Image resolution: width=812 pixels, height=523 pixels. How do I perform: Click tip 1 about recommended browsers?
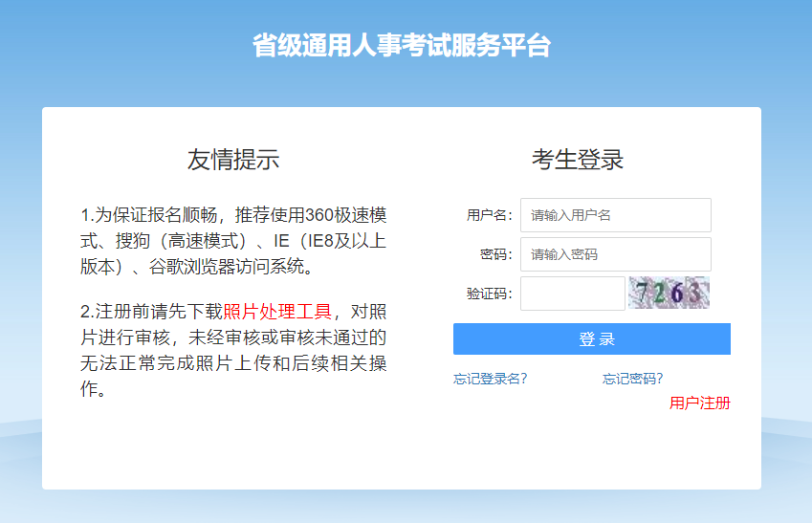233,241
